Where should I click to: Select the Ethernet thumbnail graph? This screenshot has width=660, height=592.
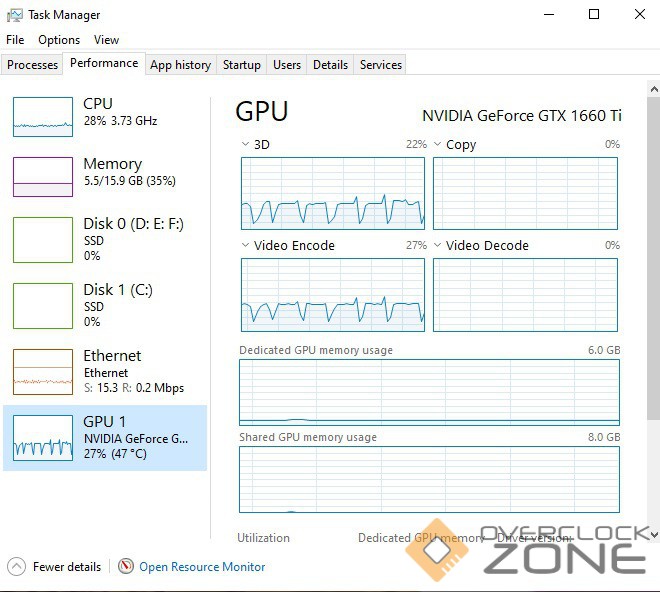click(x=43, y=371)
